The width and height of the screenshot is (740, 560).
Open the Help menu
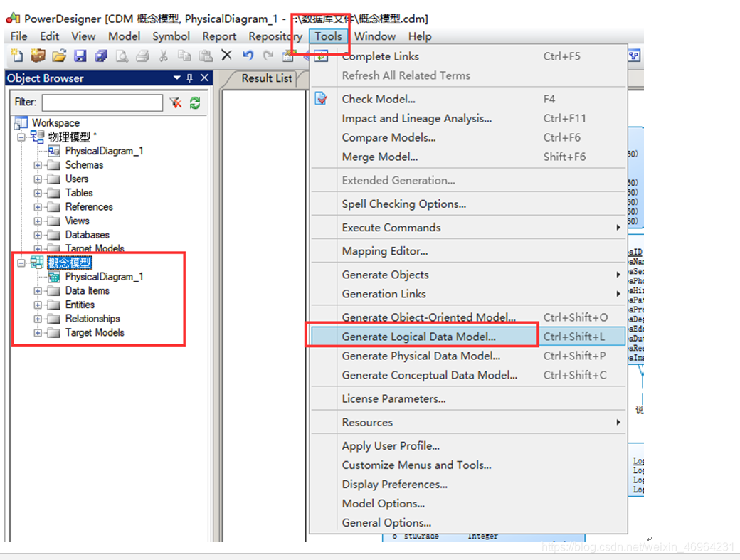pos(420,36)
